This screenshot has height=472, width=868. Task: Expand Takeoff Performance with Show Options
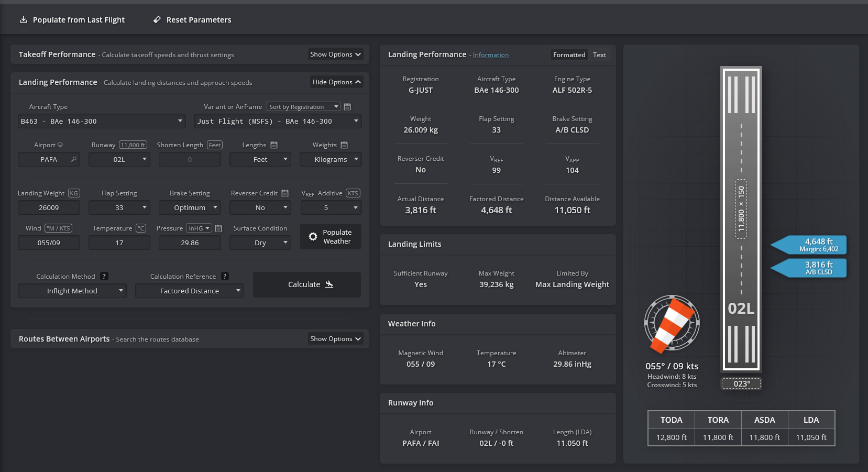335,54
